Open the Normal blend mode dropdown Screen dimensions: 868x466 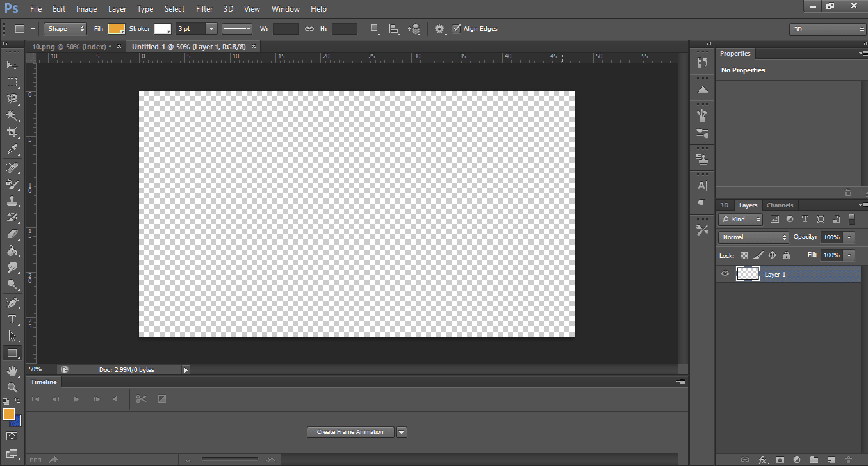click(753, 237)
